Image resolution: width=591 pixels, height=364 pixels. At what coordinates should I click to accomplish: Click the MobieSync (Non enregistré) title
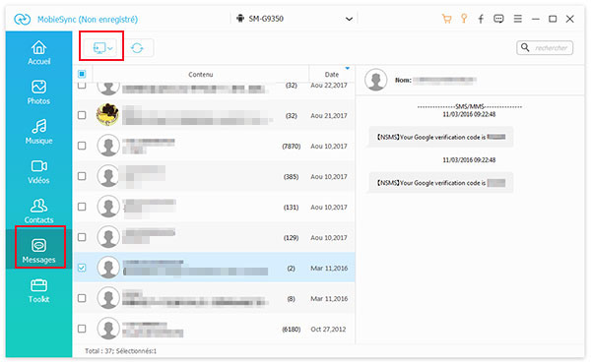tap(88, 20)
